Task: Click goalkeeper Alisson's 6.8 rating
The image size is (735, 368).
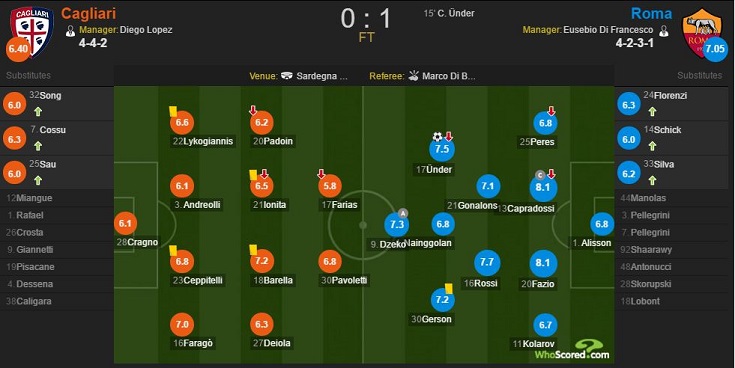Action: (x=602, y=224)
